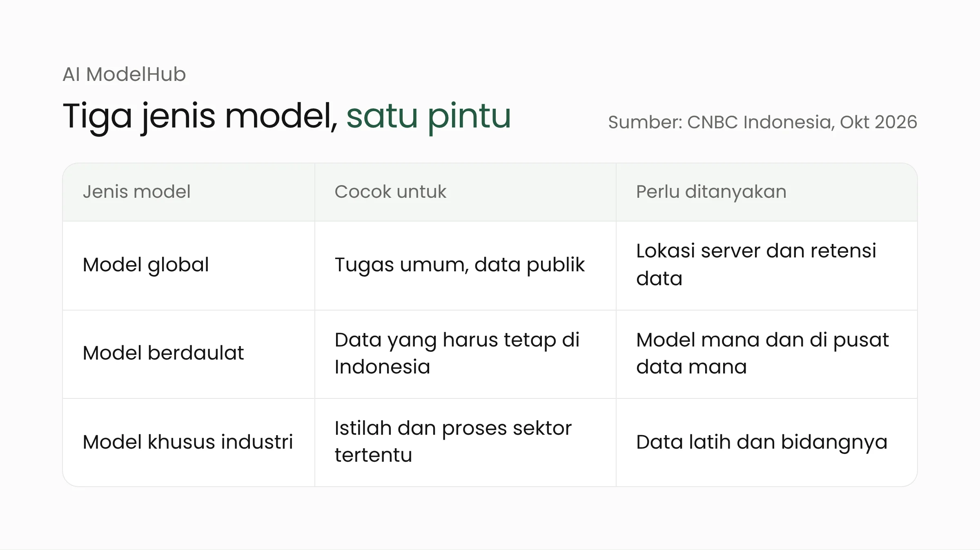Screen dimensions: 980x550
Task: Click 'Model mana dan di pusat data mana' cell
Action: [x=767, y=354]
